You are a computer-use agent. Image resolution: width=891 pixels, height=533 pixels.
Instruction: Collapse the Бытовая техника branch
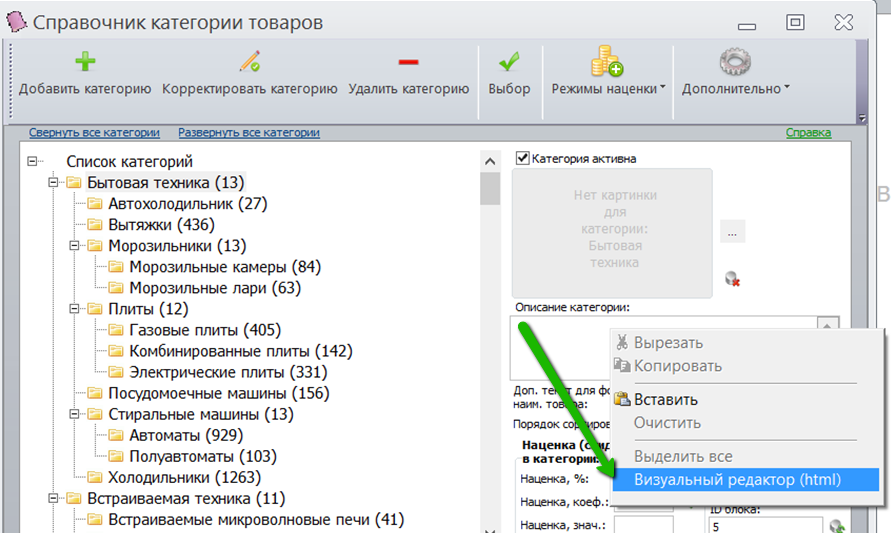pyautogui.click(x=53, y=182)
